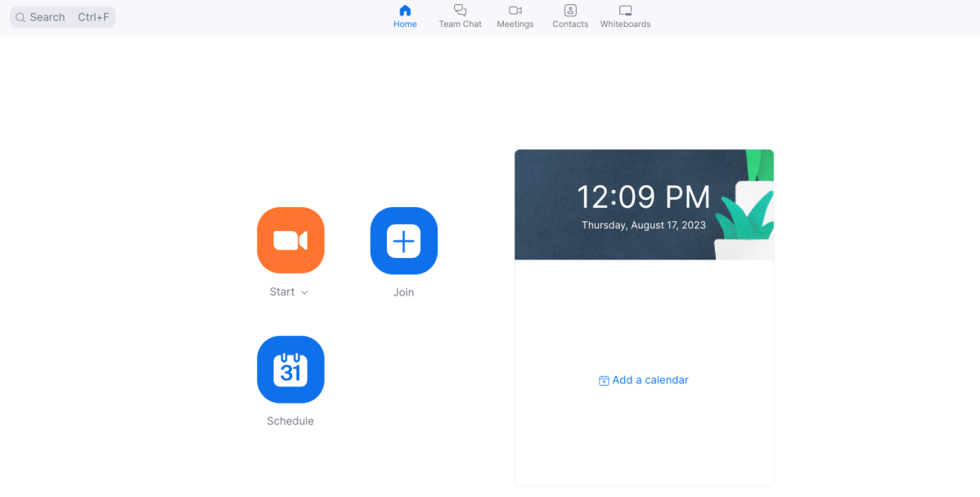Click the 12:09 PM clock display
Screen dimensions: 980x497
(x=644, y=197)
